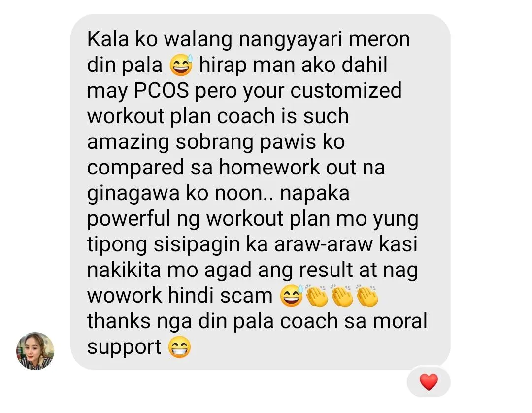Click the last clapping hands emoji
This screenshot has width=532, height=413.
tap(367, 296)
